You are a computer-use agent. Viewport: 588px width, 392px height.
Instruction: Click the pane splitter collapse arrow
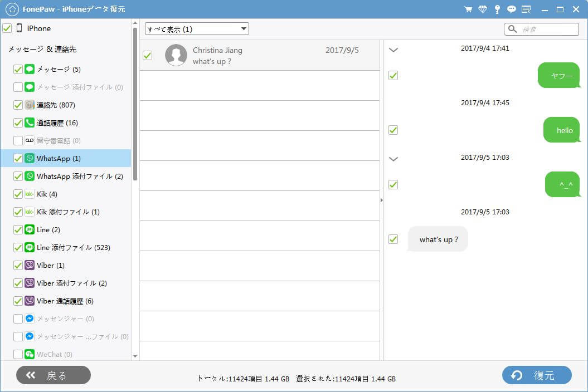[x=382, y=200]
